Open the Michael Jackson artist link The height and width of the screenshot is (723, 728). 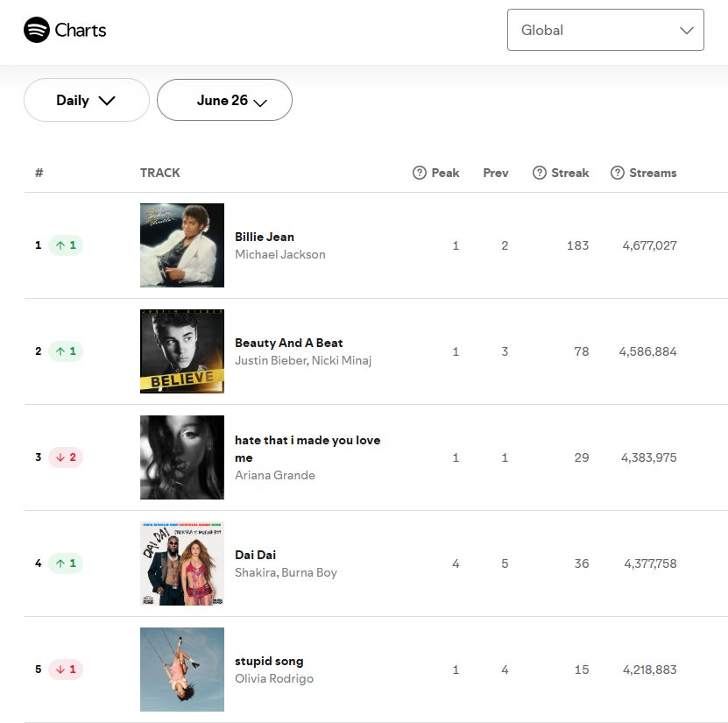click(x=280, y=254)
